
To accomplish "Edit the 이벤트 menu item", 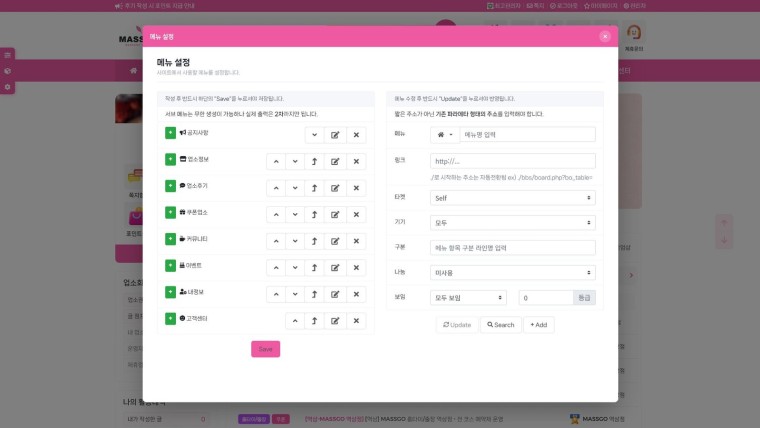I will pyautogui.click(x=335, y=268).
